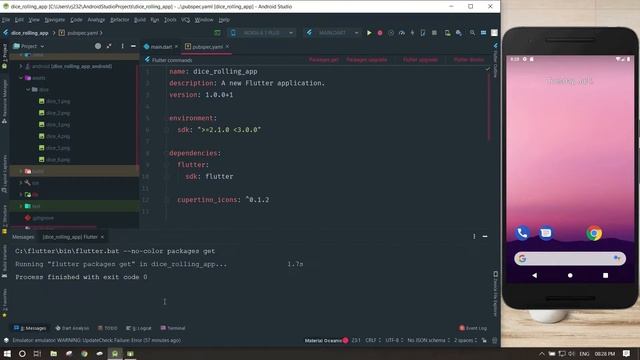640x360 pixels.
Task: Click the Flutter upgrade link
Action: click(420, 60)
